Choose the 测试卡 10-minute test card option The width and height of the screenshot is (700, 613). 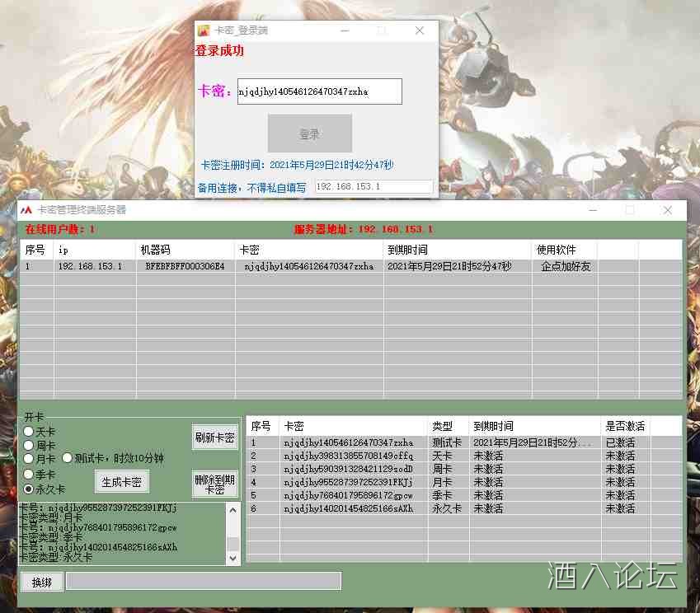(x=66, y=459)
